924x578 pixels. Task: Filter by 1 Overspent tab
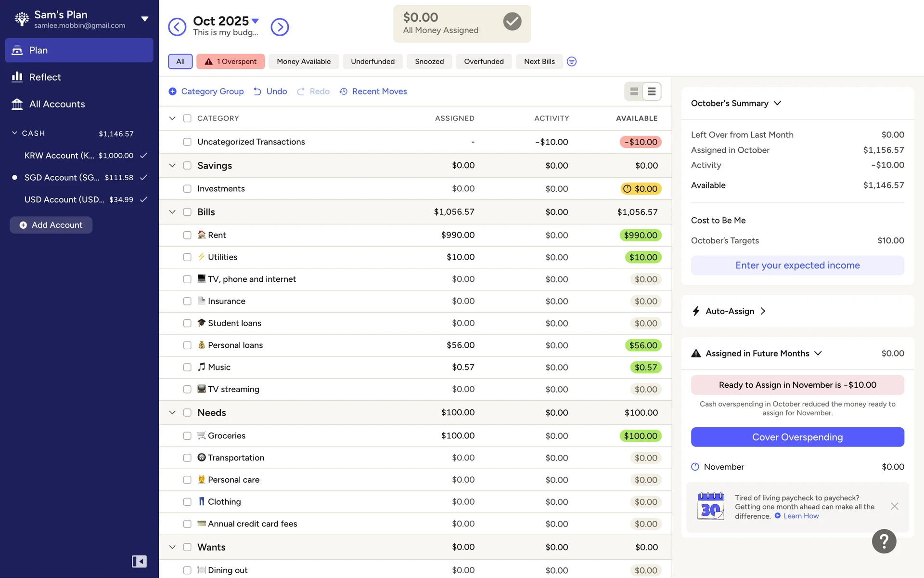coord(231,62)
